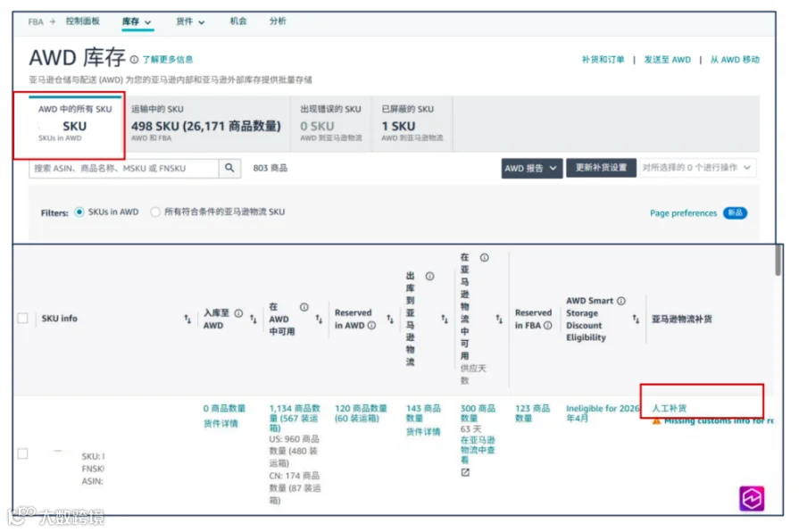This screenshot has height=532, width=799.
Task: Open the 从 AWD 移动 link
Action: (735, 60)
